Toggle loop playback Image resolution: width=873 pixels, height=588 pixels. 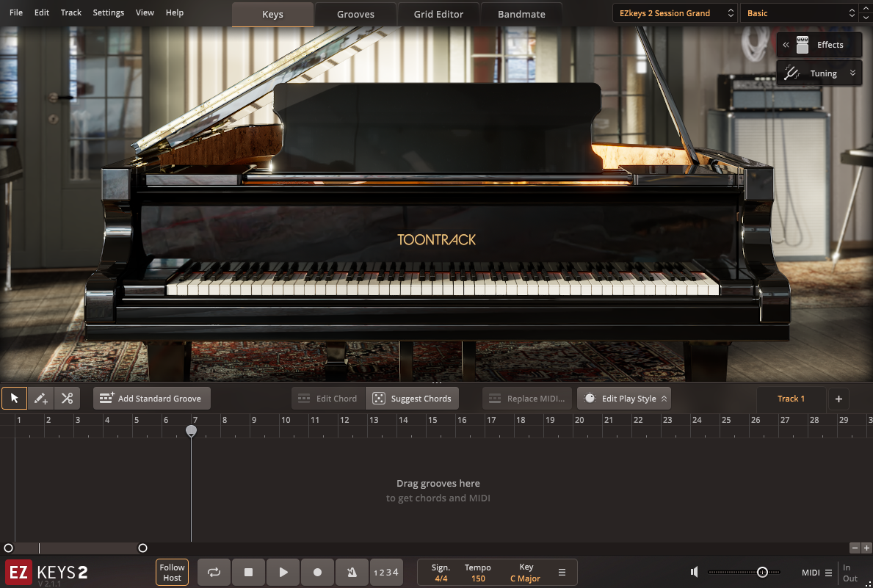(214, 572)
